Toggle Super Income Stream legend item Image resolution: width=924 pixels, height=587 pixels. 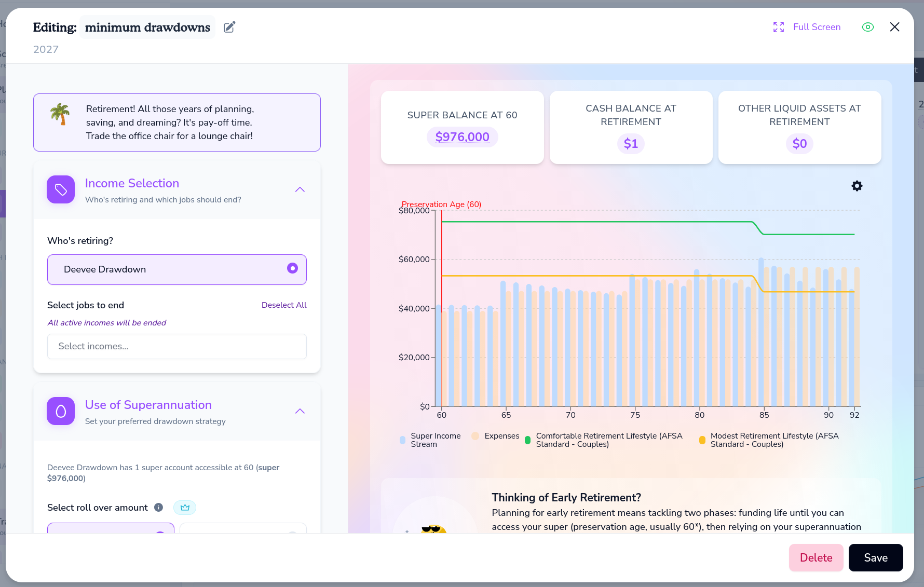430,440
